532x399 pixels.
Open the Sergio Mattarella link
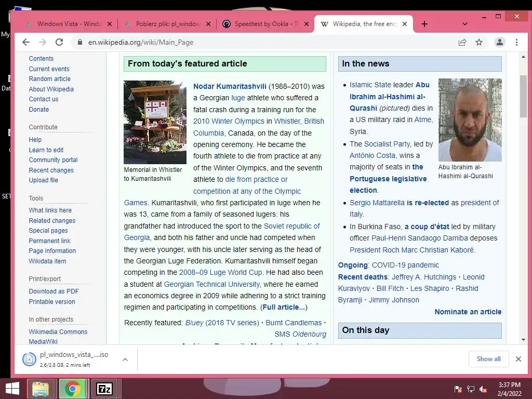tap(377, 203)
